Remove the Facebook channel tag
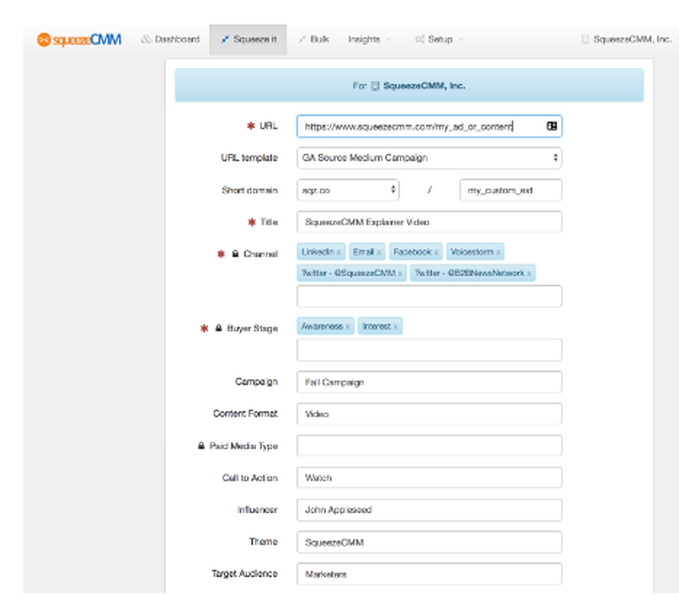Viewport: 679px width, 616px height. [437, 252]
